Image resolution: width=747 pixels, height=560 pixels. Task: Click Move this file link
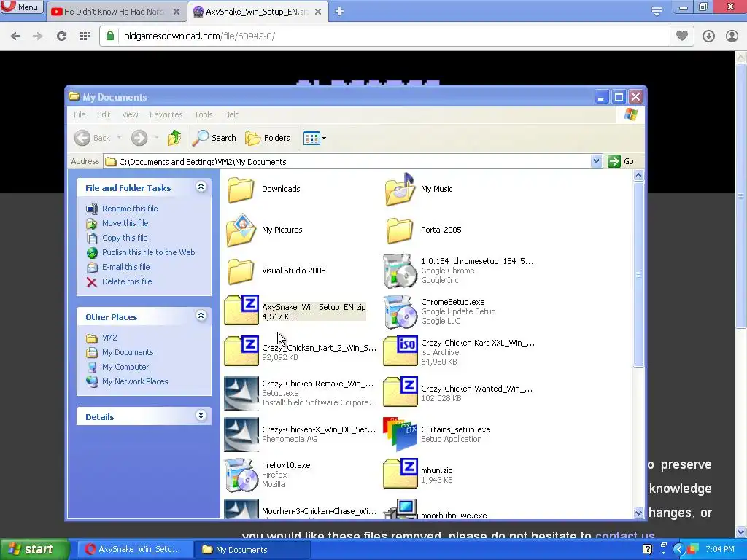point(125,223)
